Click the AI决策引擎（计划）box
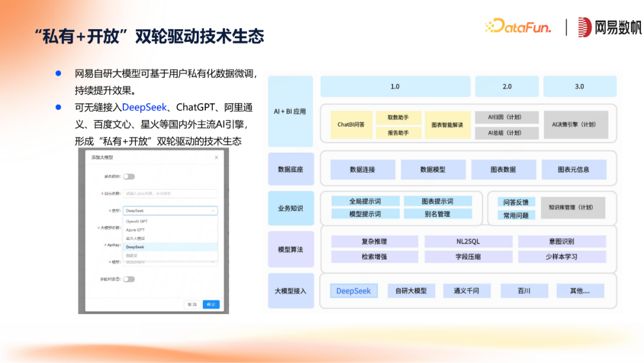This screenshot has width=644, height=363. click(576, 125)
